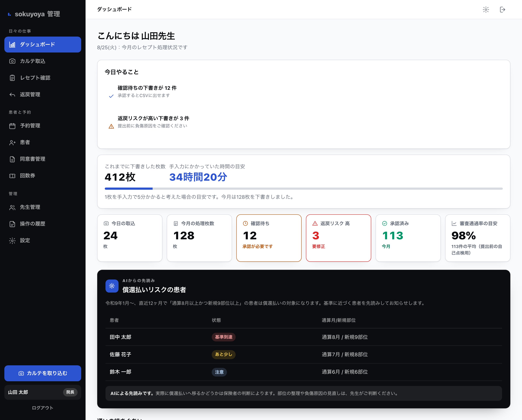Navigate to 予約管理 menu item
The image size is (522, 420).
click(43, 126)
